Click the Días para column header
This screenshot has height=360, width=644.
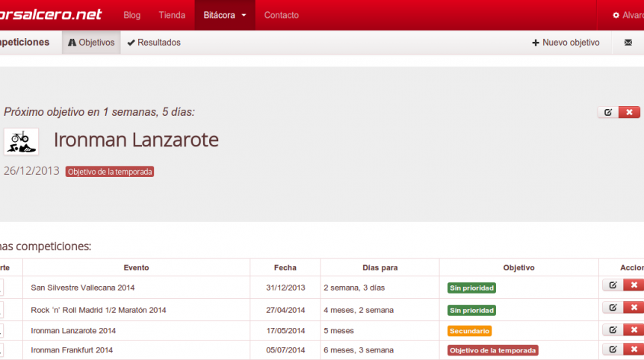(380, 267)
